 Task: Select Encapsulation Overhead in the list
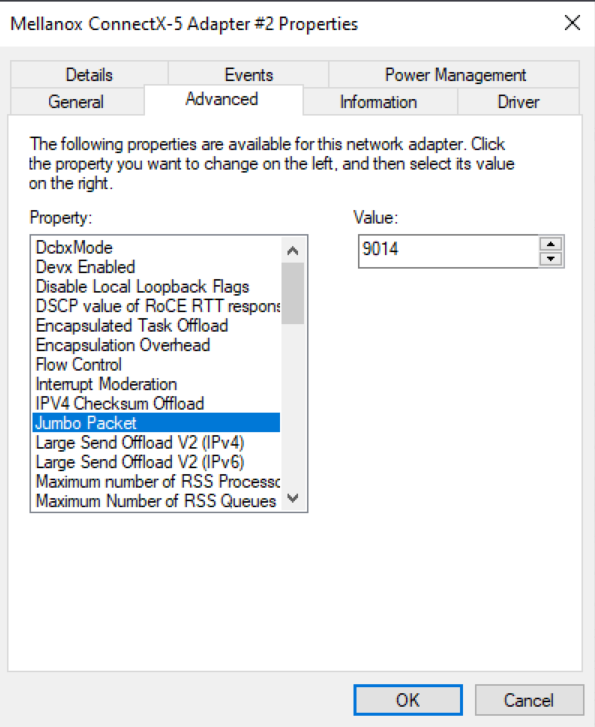(x=156, y=345)
